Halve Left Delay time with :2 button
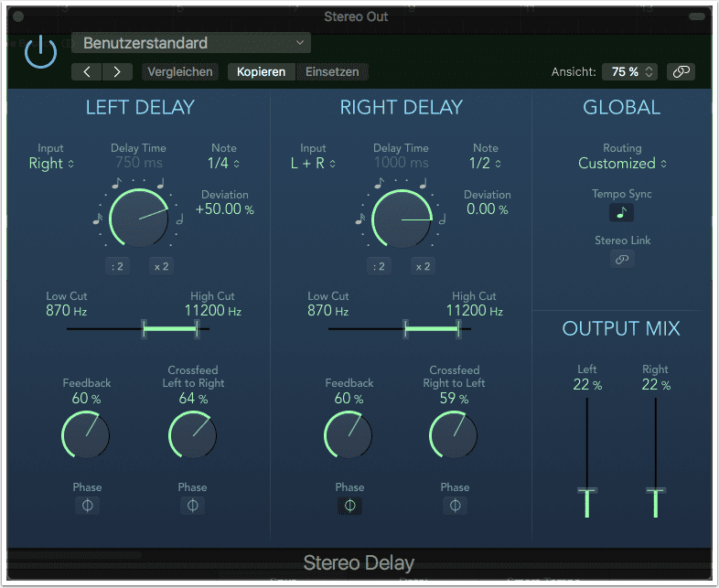This screenshot has height=588, width=719. 117,266
